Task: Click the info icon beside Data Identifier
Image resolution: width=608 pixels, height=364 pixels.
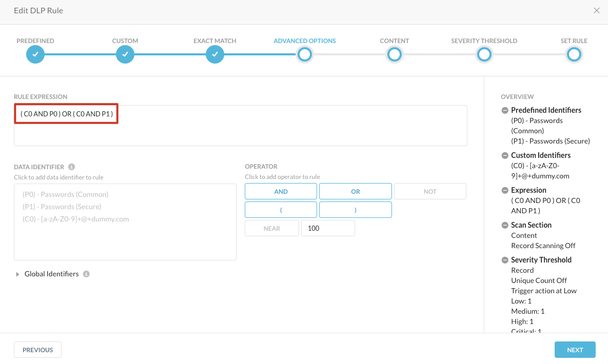Action: click(x=72, y=167)
